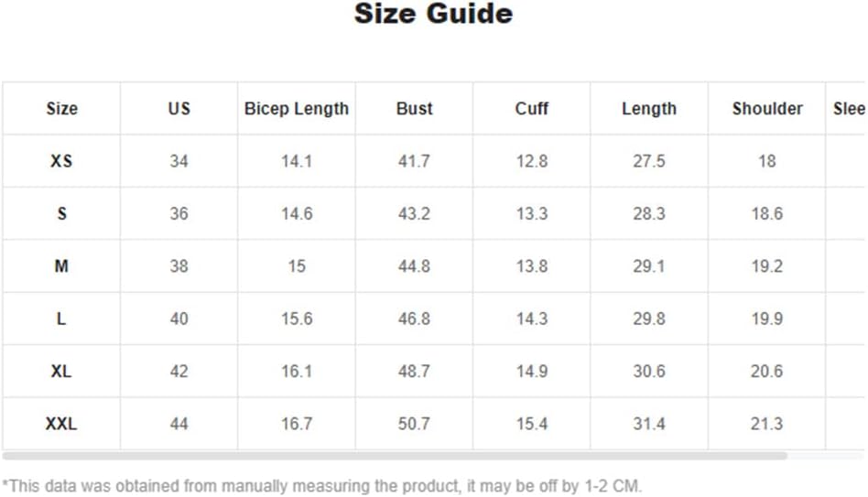Click the Shoulder column header
Image resolution: width=868 pixels, height=497 pixels.
[x=767, y=109]
